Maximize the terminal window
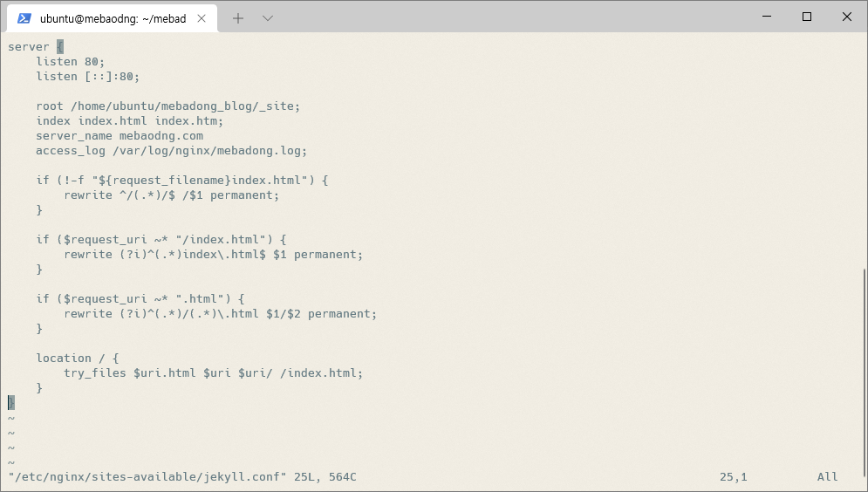Image resolution: width=868 pixels, height=492 pixels. pyautogui.click(x=807, y=17)
